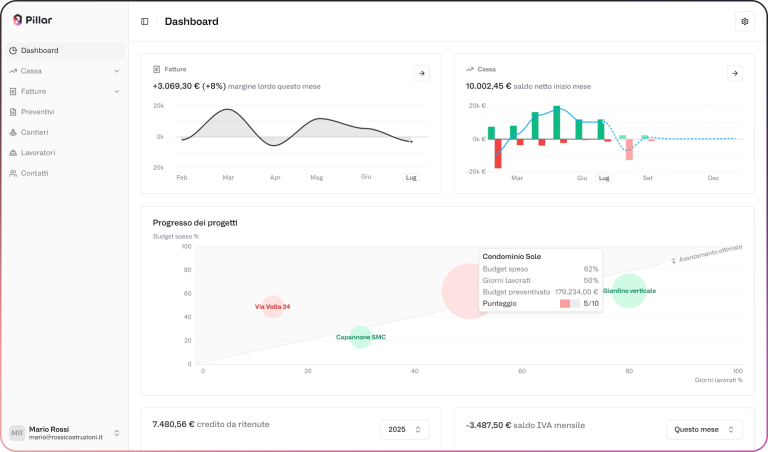
Task: Click the 10.002,45 € balance value
Action: tap(488, 86)
